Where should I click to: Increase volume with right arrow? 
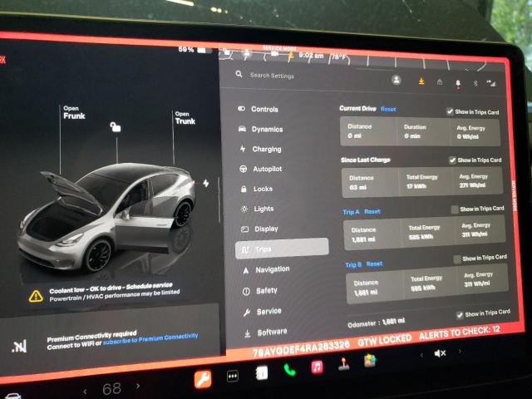point(460,352)
